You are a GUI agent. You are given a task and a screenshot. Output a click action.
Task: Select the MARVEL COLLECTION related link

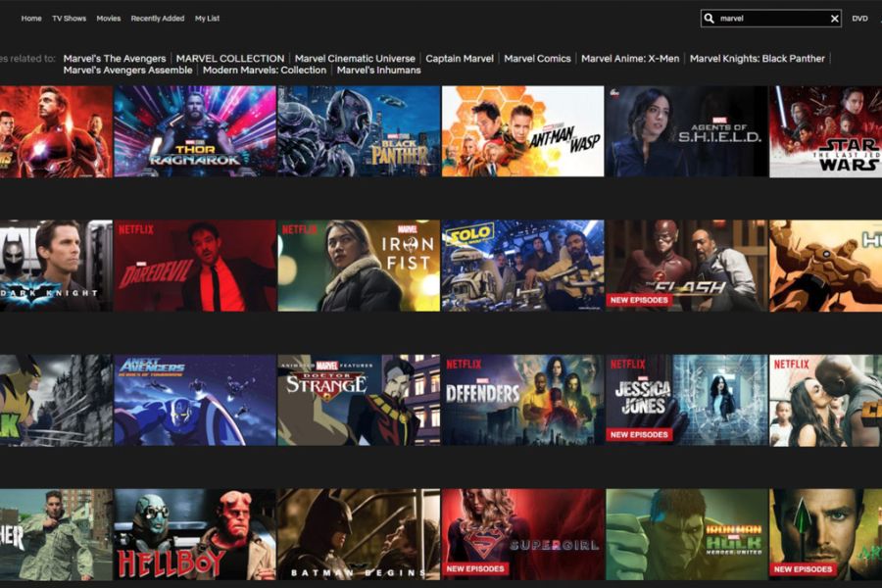[x=230, y=59]
